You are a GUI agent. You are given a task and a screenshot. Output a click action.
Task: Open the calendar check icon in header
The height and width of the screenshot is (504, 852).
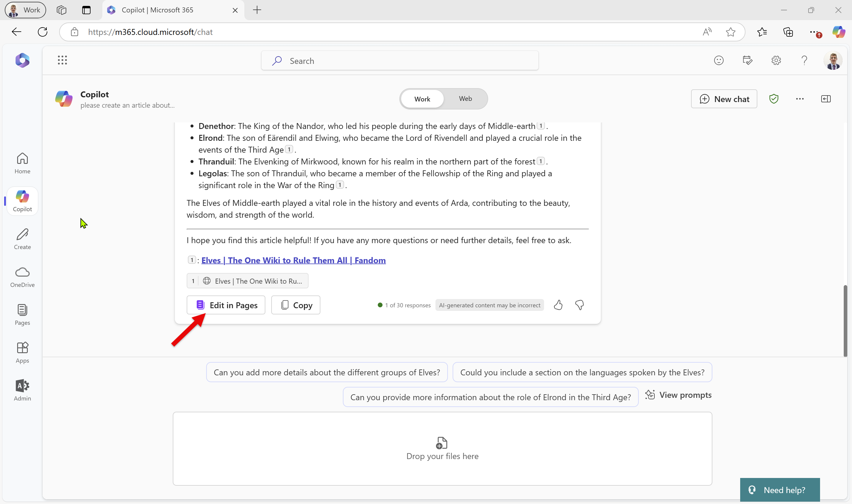click(x=747, y=60)
